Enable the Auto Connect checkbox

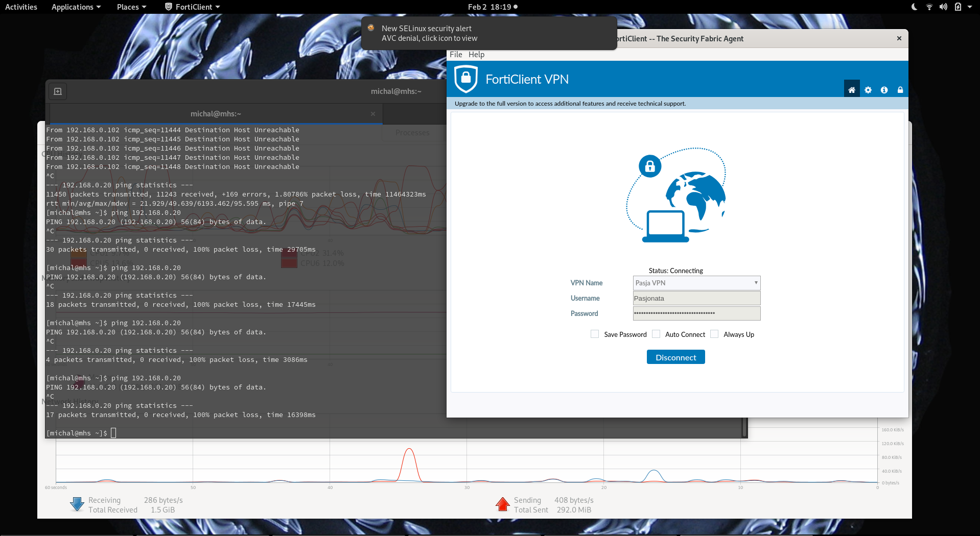(656, 334)
